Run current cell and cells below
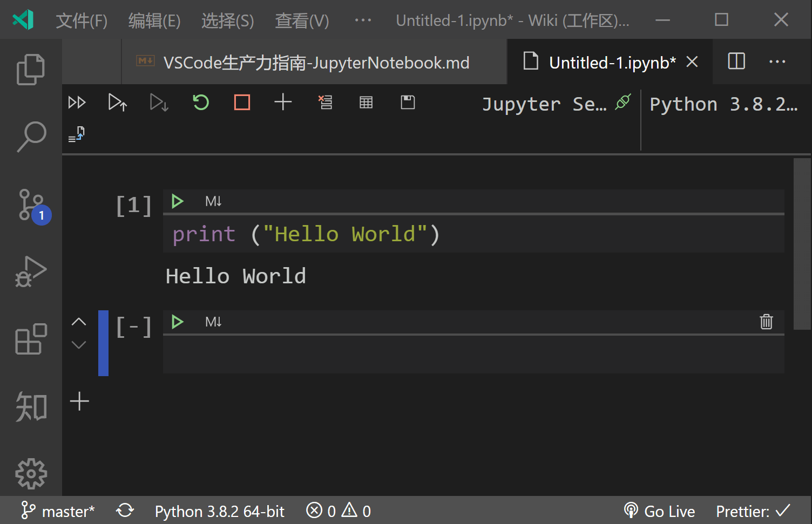The height and width of the screenshot is (524, 812). click(159, 103)
